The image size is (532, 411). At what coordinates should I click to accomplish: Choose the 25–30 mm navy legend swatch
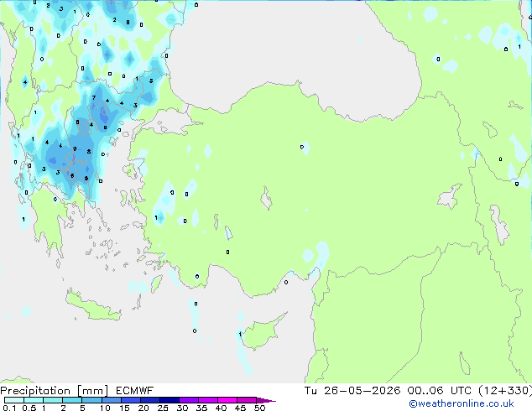[x=169, y=400]
